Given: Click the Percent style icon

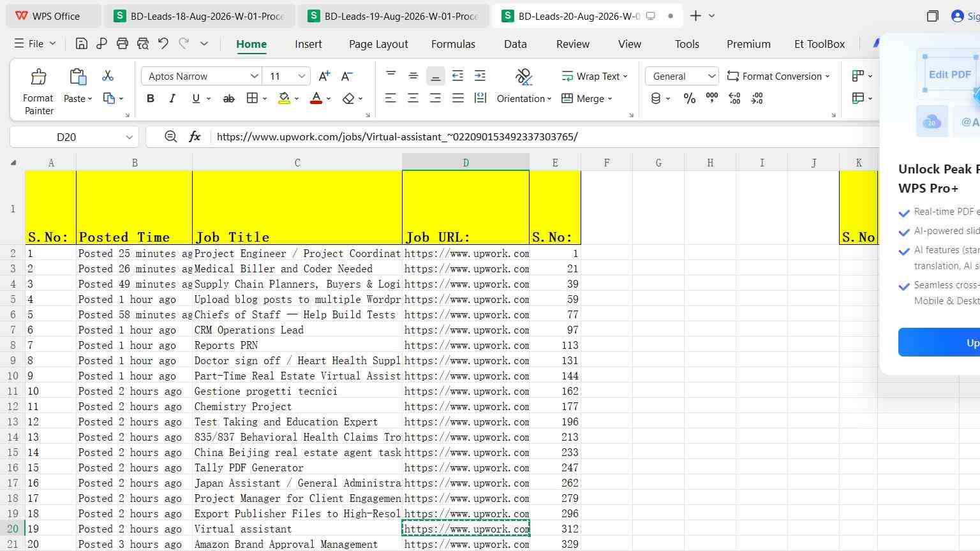Looking at the screenshot, I should (689, 98).
